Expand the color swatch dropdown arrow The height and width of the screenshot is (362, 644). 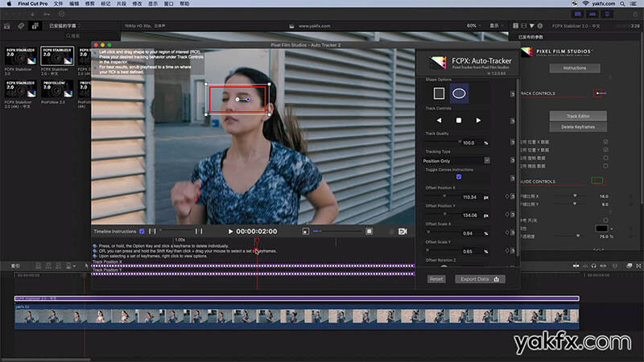point(612,228)
